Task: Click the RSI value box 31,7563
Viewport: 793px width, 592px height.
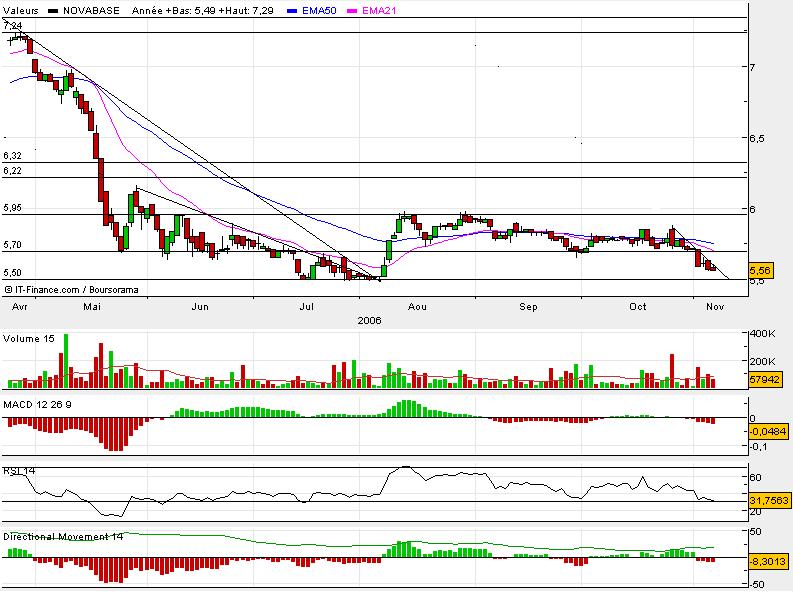Action: 769,500
